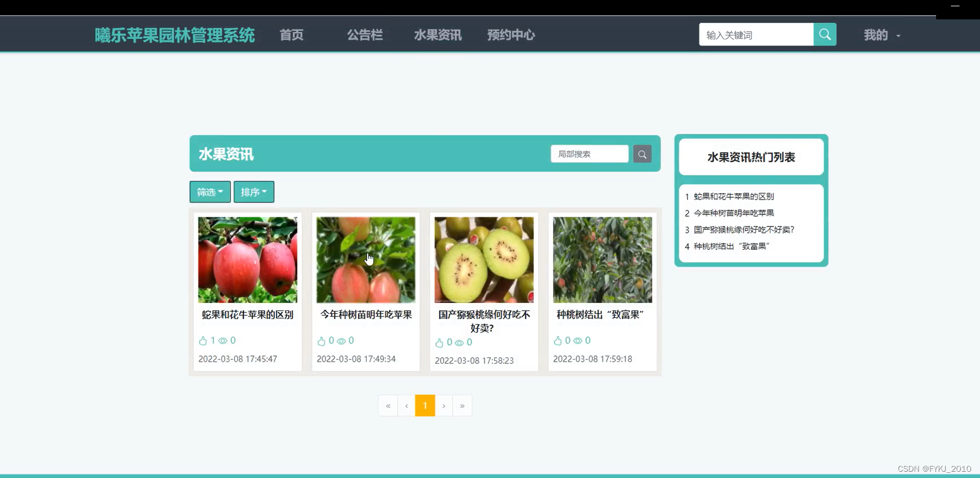Click the 水果资讯热门列表 sidebar heading

(751, 157)
